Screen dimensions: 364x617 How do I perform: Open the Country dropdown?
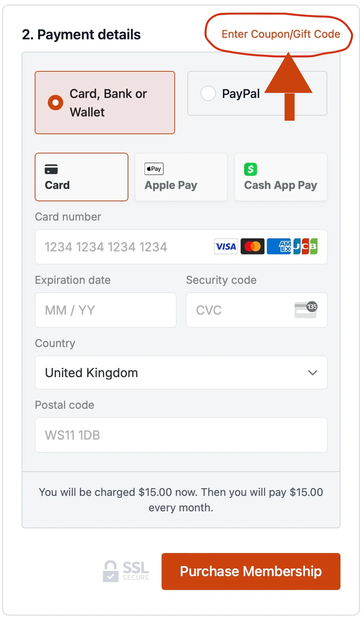(x=181, y=373)
